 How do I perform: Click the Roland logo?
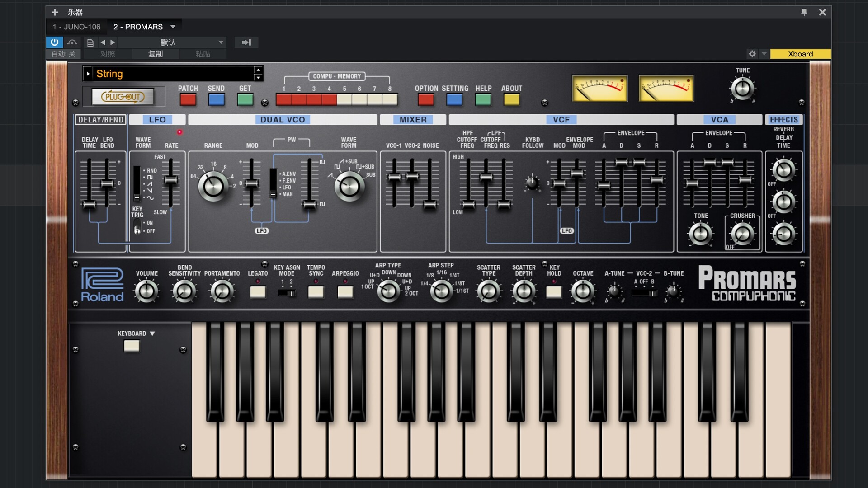pos(102,285)
